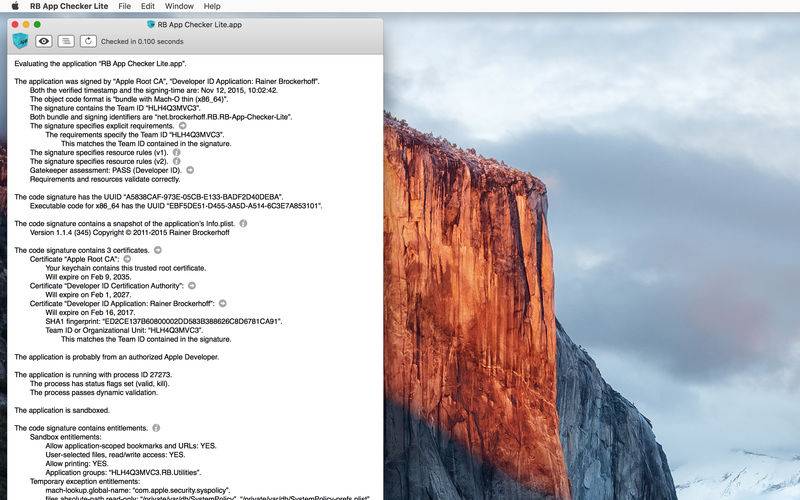This screenshot has height=500, width=800.
Task: Click window title icon next to 'RB App Checker Lite.app'
Action: point(151,24)
